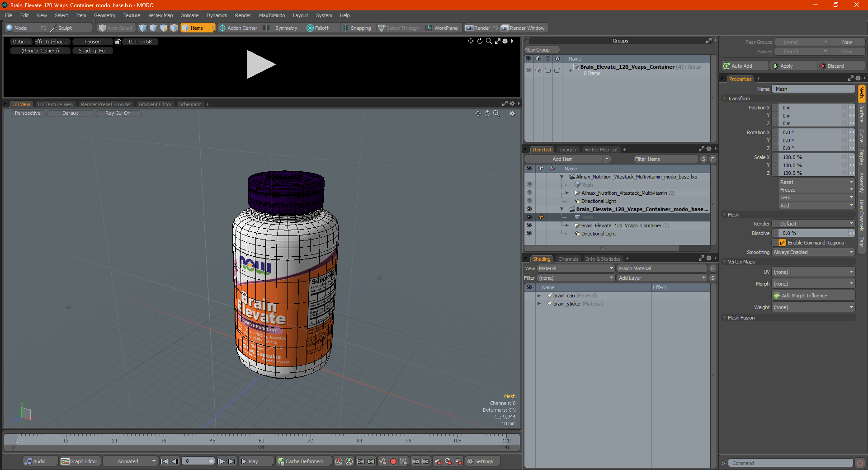Step to previous frame

[x=175, y=461]
